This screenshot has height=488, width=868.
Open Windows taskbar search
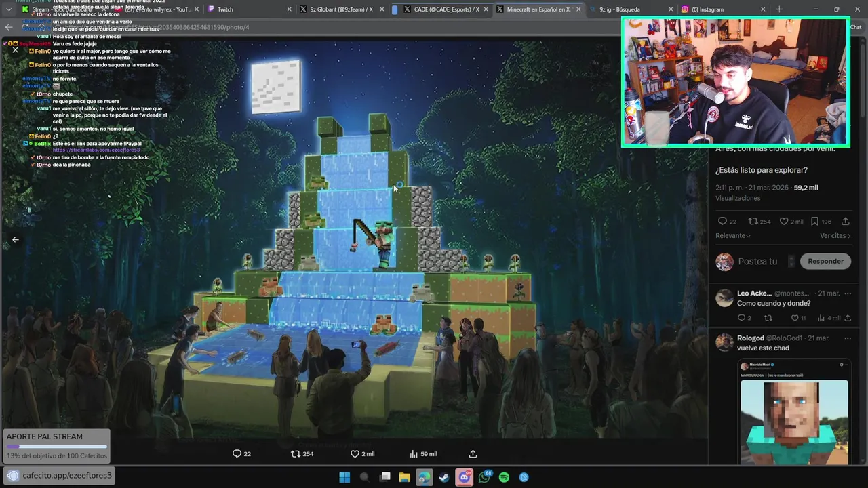[364, 477]
